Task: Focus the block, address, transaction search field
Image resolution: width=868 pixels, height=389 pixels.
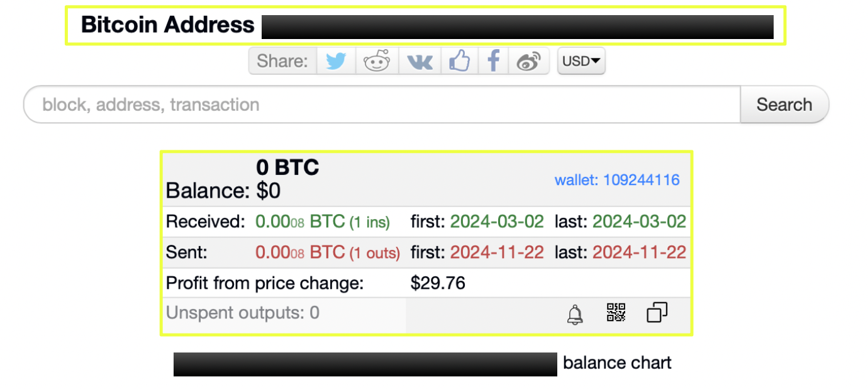Action: click(x=382, y=104)
